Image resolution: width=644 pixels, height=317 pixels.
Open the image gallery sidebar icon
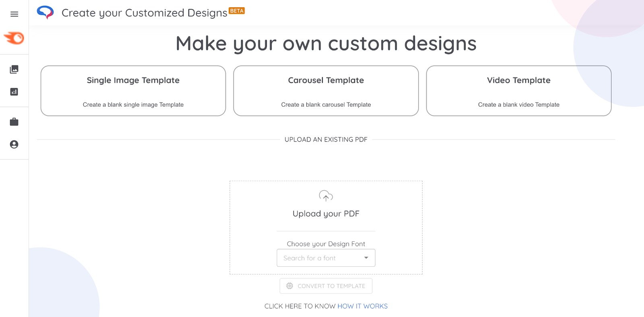(14, 69)
